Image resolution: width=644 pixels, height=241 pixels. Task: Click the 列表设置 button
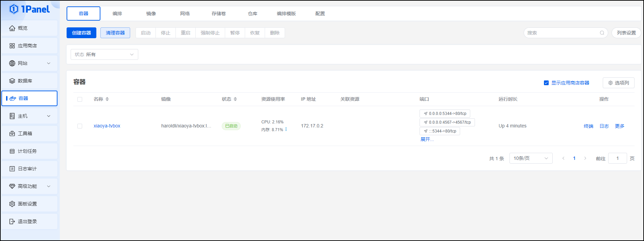(x=626, y=33)
